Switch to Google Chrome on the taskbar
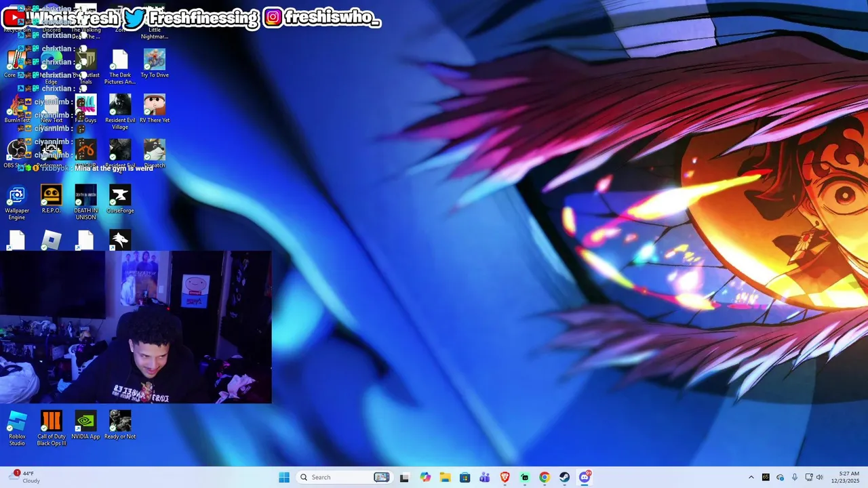Viewport: 868px width, 488px height. pos(545,477)
